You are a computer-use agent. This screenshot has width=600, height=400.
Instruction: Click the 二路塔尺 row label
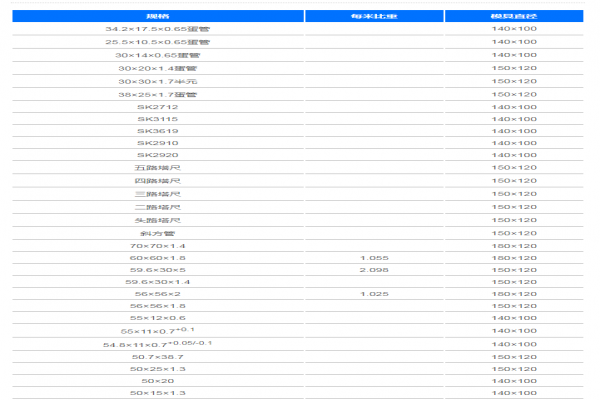pyautogui.click(x=158, y=207)
